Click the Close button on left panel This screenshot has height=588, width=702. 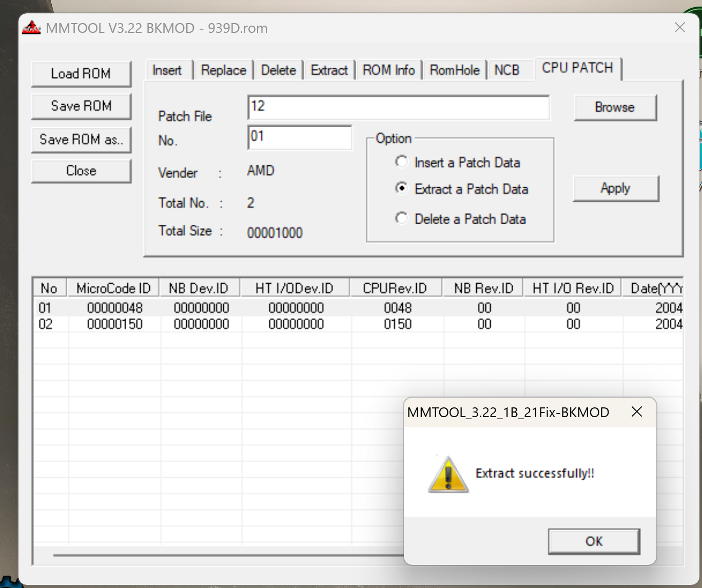click(x=81, y=171)
